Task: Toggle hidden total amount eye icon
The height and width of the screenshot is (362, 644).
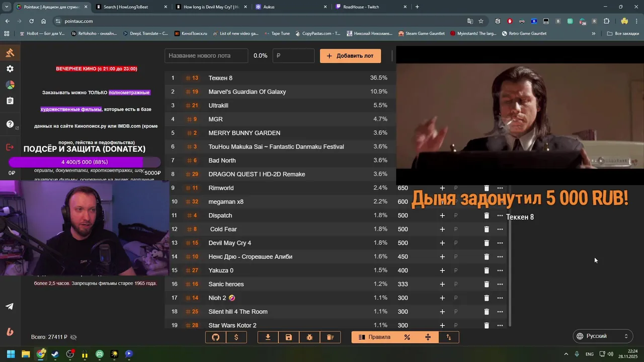Action: 73,337
